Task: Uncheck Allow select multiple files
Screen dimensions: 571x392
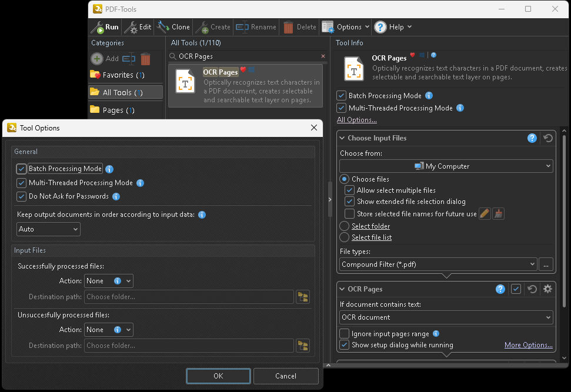Action: pos(350,190)
